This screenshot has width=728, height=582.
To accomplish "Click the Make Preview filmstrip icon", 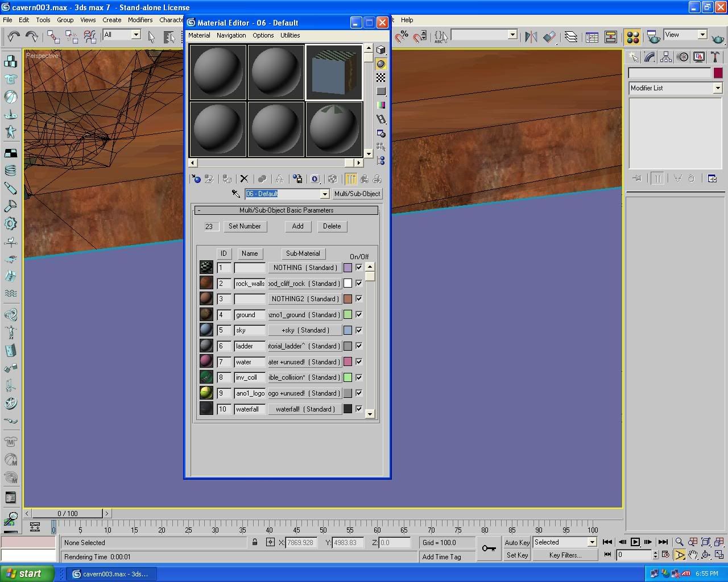I will click(381, 119).
